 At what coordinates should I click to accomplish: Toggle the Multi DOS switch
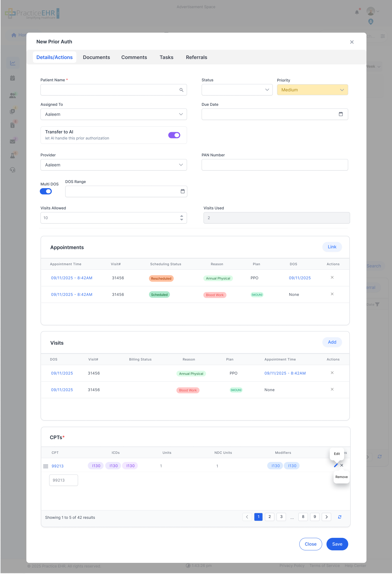coord(46,191)
